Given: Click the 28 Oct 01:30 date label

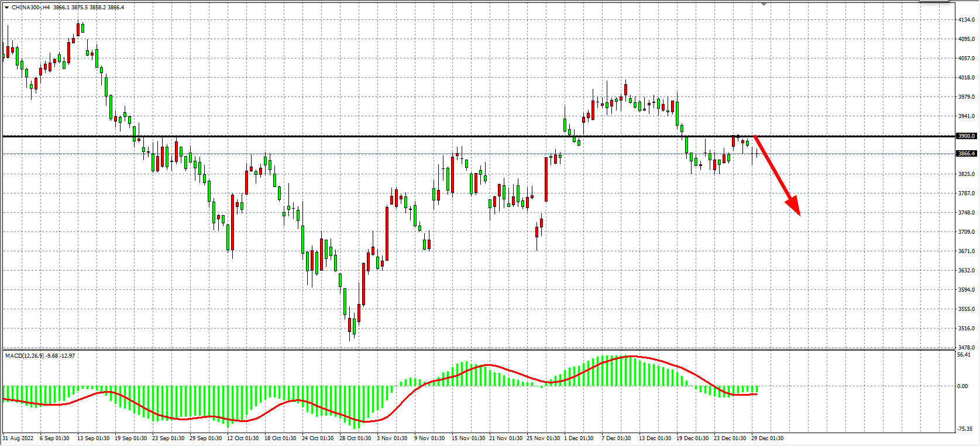Looking at the screenshot, I should click(x=355, y=438).
